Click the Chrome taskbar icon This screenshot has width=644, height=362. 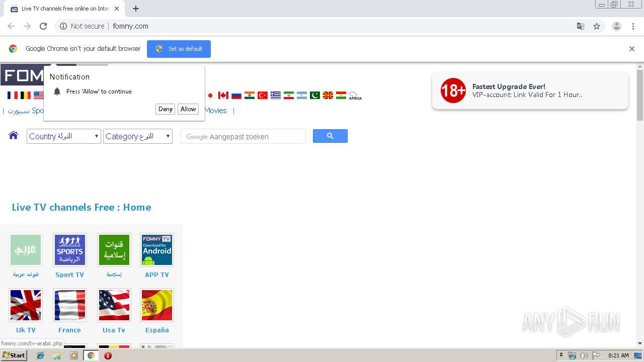[x=91, y=355]
